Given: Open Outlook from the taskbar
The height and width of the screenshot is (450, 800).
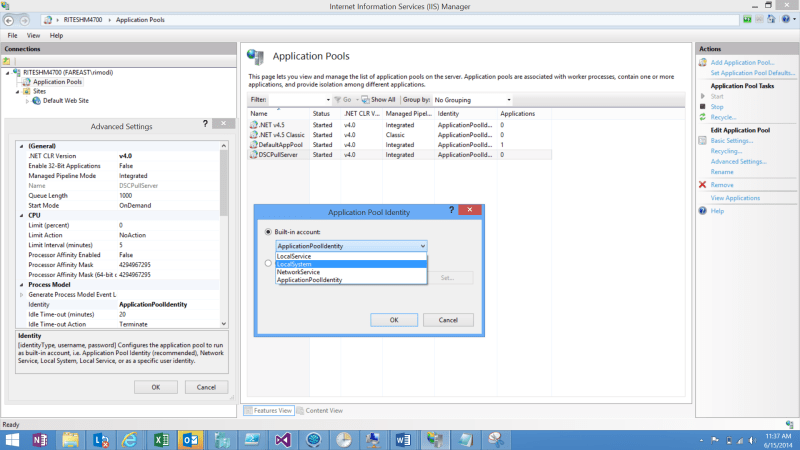Looking at the screenshot, I should point(191,440).
